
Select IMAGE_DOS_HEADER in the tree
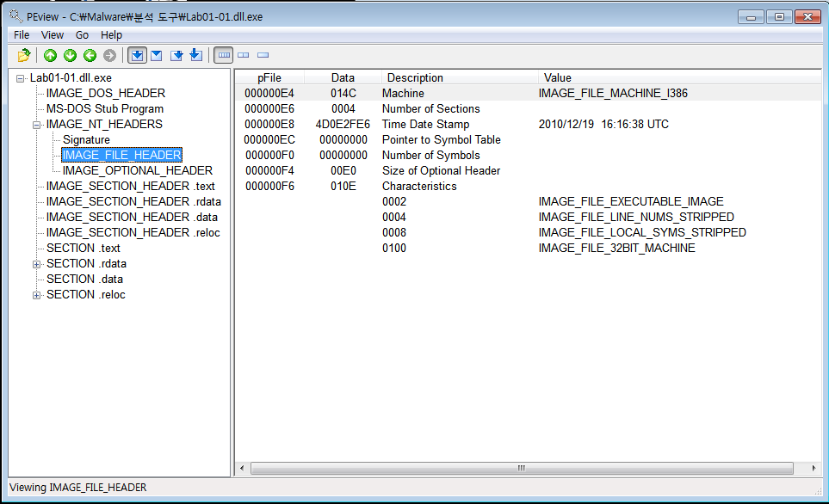106,93
